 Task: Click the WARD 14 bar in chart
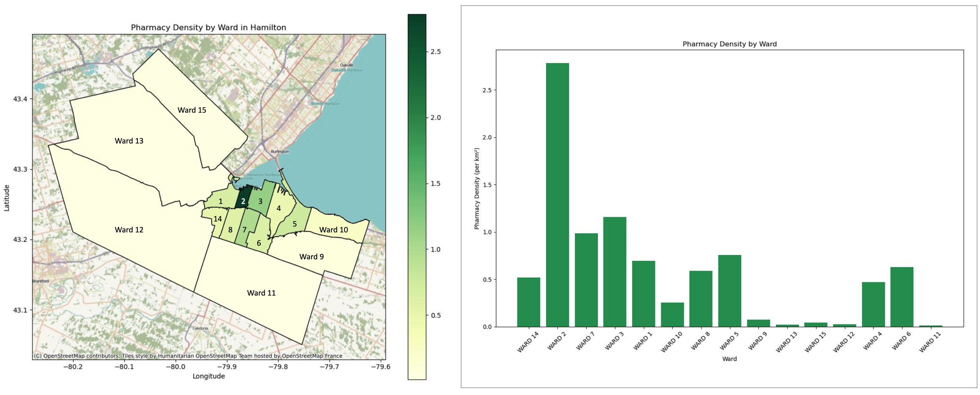pos(528,302)
